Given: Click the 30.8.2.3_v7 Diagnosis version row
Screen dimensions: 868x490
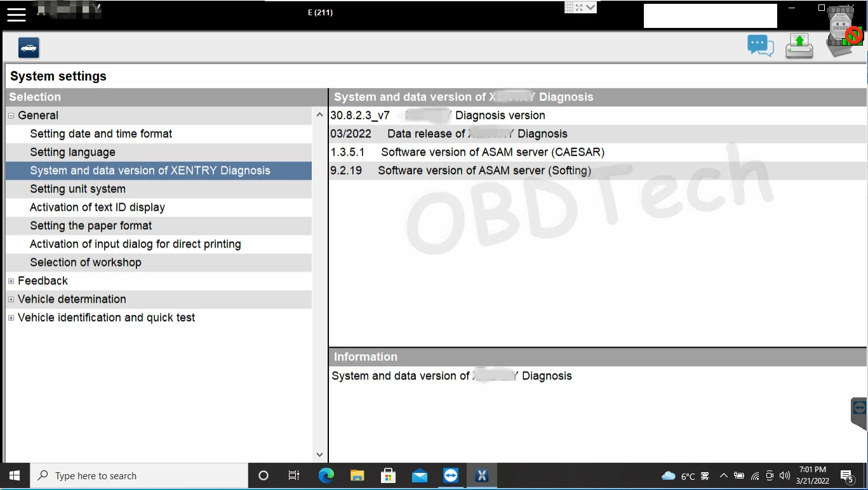Looking at the screenshot, I should 598,116.
